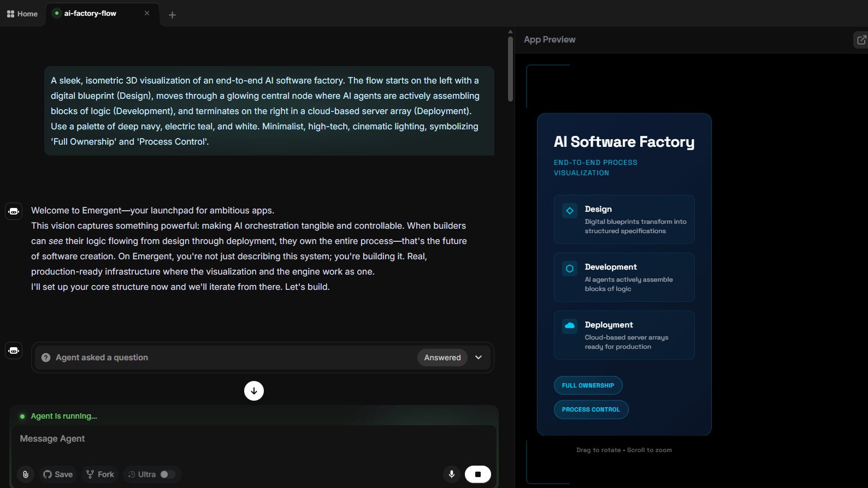Viewport: 868px width, 488px height.
Task: Click the Deployment card title
Action: [609, 325]
